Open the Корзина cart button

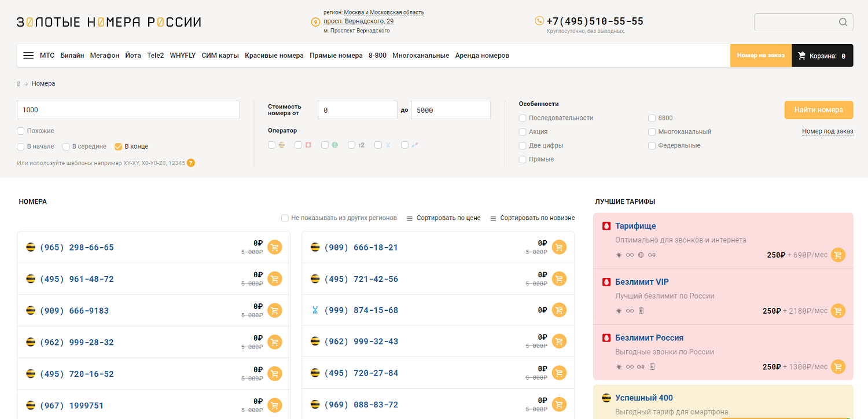point(822,56)
